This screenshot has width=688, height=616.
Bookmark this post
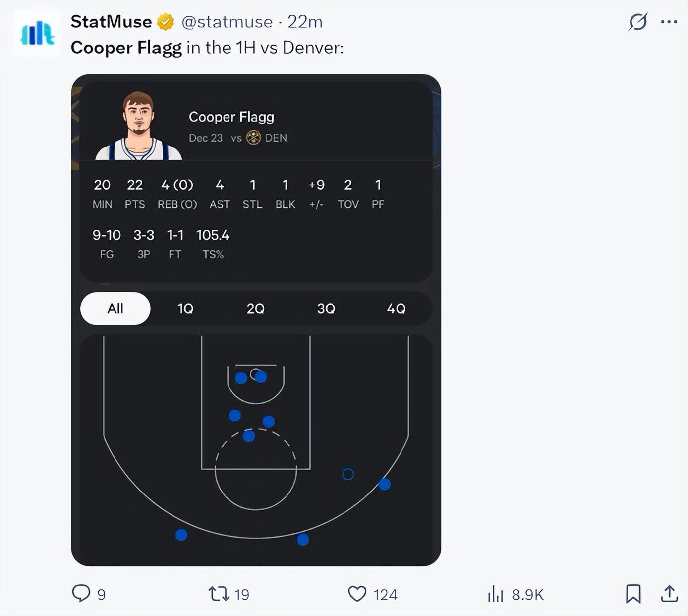[x=633, y=594]
